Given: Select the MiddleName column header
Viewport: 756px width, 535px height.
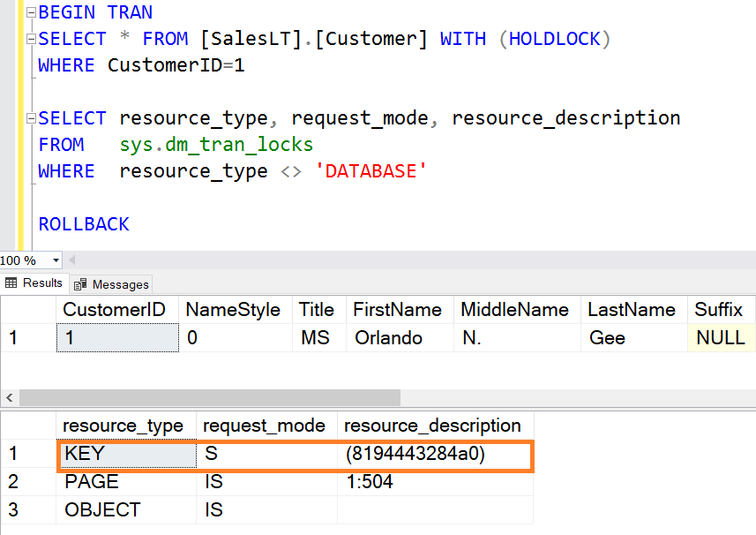Looking at the screenshot, I should [x=517, y=310].
